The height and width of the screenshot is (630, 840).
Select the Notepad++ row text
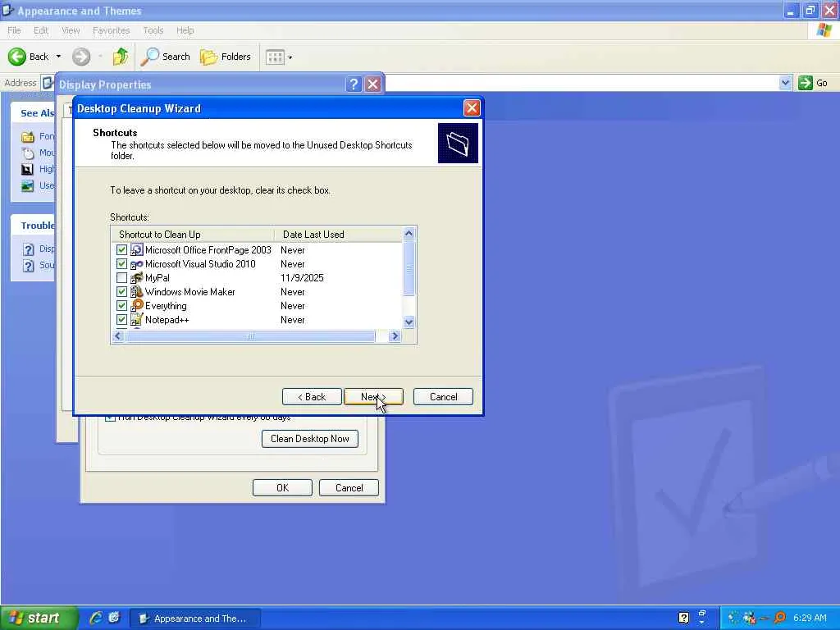tap(167, 320)
